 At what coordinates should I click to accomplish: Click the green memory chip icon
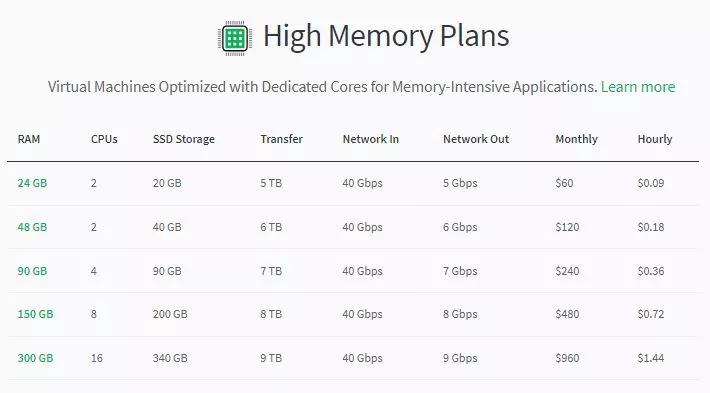click(x=235, y=38)
